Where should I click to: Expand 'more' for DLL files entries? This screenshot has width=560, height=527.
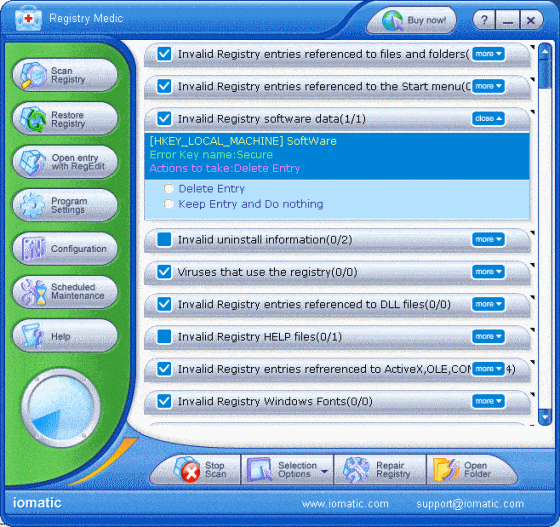coord(488,304)
